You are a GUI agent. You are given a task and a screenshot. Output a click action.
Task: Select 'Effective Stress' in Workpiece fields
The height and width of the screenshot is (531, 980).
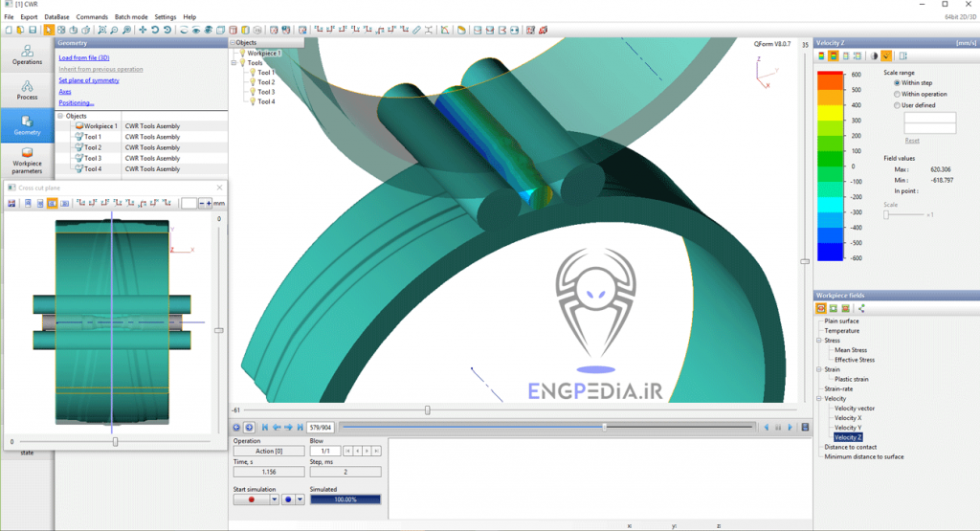click(x=854, y=360)
